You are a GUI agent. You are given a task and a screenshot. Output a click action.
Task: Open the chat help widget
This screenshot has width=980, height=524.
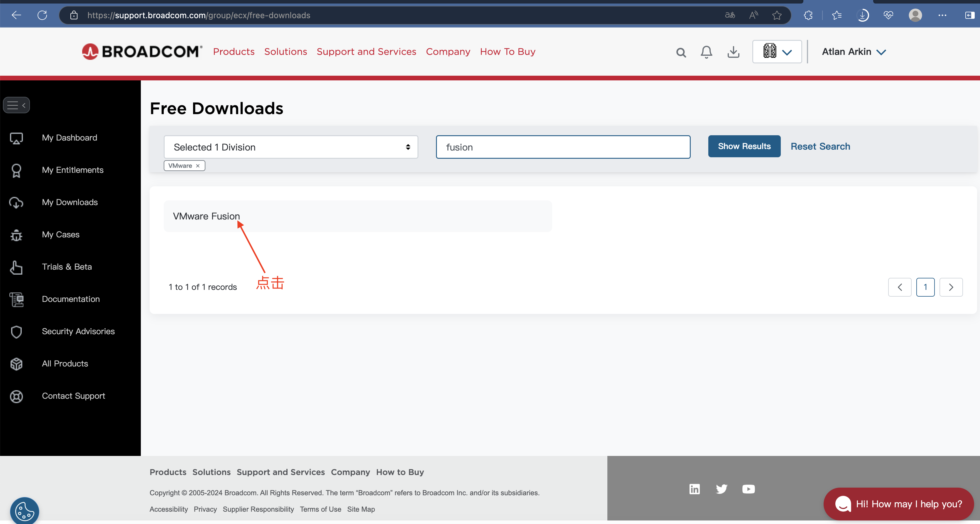click(899, 504)
